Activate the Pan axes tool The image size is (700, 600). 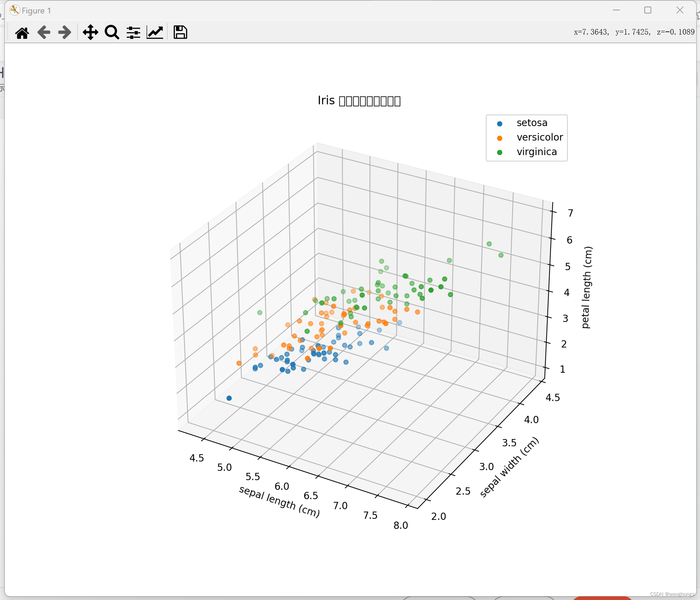[x=90, y=32]
